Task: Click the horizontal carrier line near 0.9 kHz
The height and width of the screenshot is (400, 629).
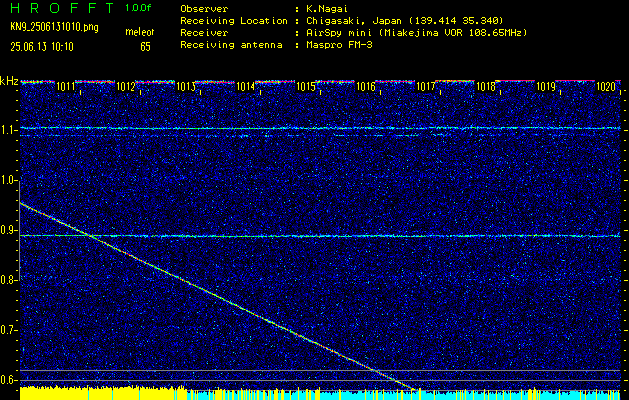Action: pyautogui.click(x=320, y=236)
